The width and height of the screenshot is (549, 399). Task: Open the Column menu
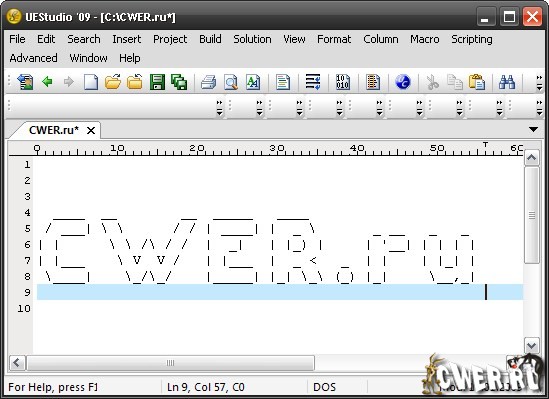381,39
